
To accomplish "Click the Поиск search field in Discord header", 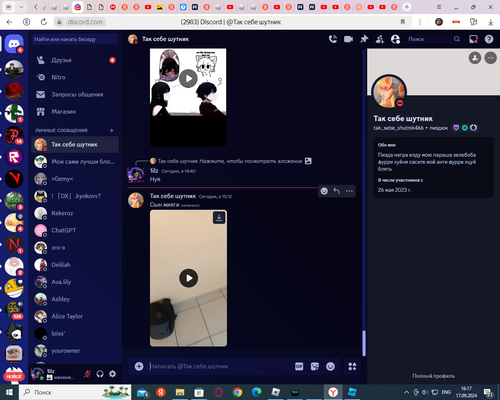I will tap(434, 39).
